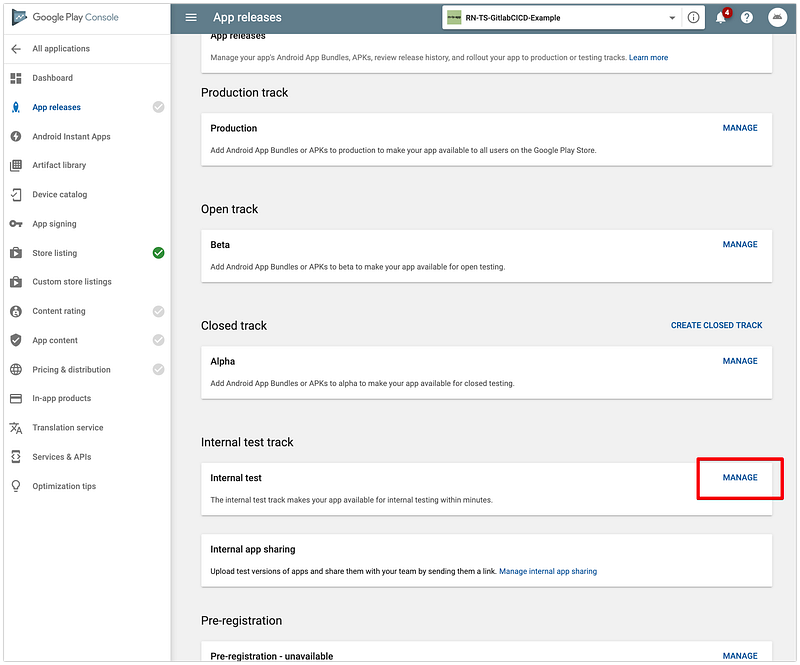The height and width of the screenshot is (665, 800).
Task: Click the Production track heading
Action: (x=244, y=93)
